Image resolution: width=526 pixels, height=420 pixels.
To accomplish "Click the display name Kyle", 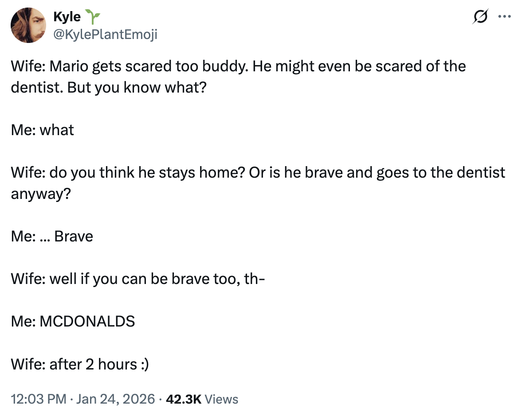I will pos(67,17).
